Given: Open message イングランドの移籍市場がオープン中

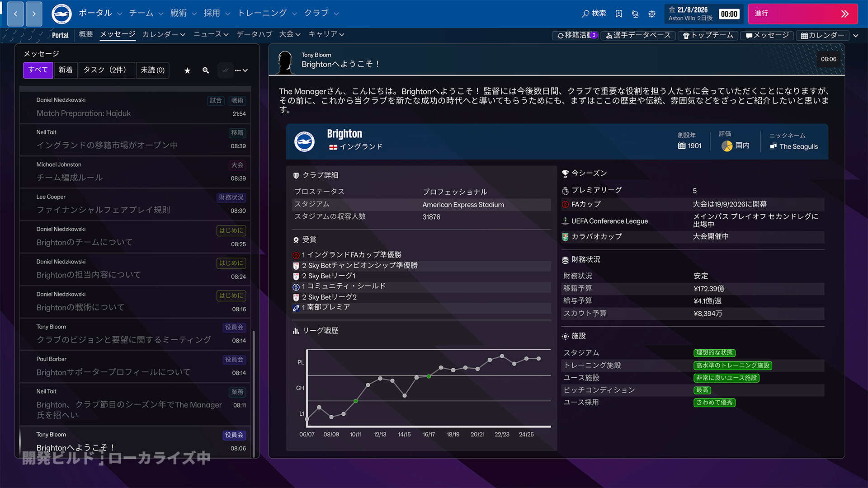Looking at the screenshot, I should click(135, 139).
